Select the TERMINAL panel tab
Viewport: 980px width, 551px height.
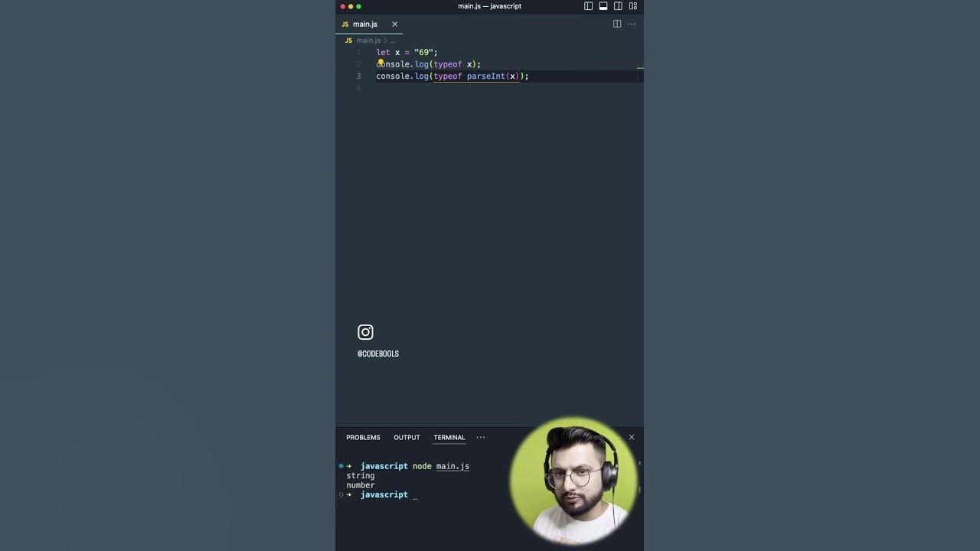tap(449, 438)
